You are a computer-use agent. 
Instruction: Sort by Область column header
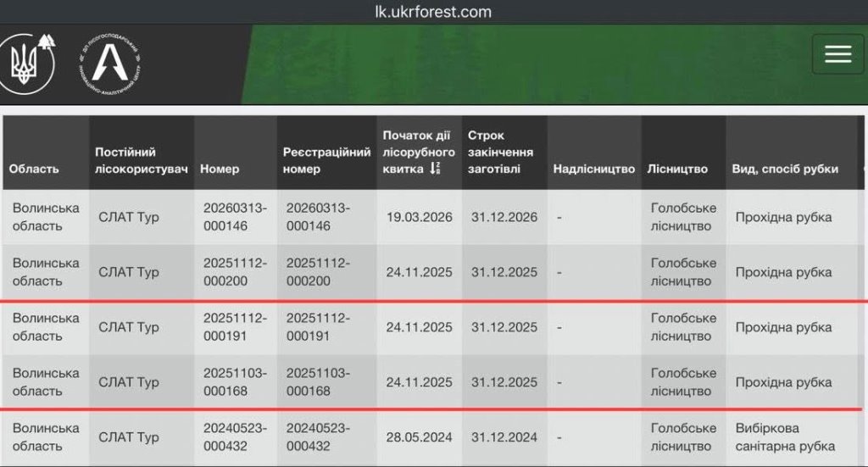(x=34, y=169)
